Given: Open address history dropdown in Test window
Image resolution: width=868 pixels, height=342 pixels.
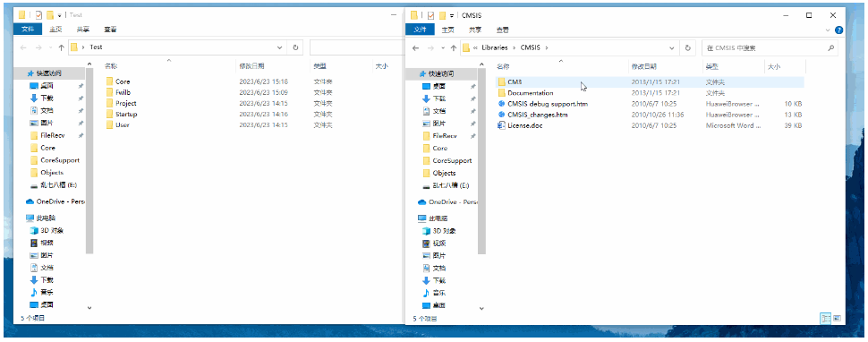Looking at the screenshot, I should [279, 47].
